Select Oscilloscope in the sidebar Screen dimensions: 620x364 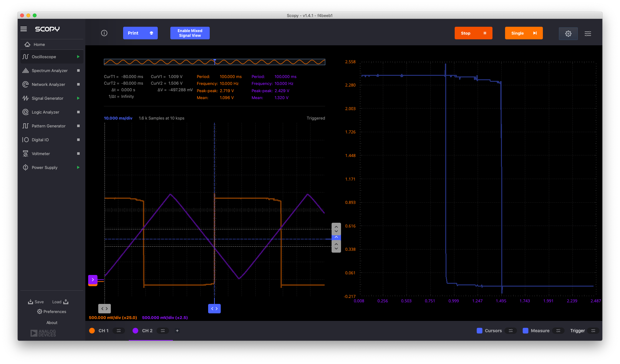tap(52, 57)
